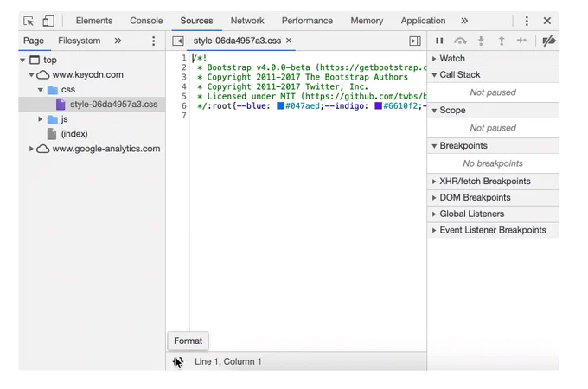Select the style-06da4957a3.css editor tab
The height and width of the screenshot is (389, 588).
point(237,41)
